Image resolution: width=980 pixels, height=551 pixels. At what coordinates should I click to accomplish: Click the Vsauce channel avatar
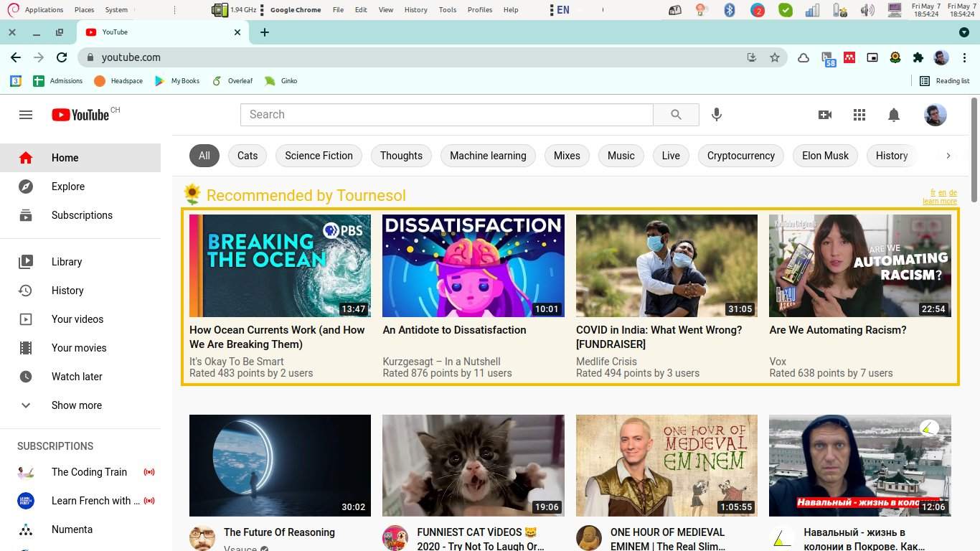[x=202, y=538]
